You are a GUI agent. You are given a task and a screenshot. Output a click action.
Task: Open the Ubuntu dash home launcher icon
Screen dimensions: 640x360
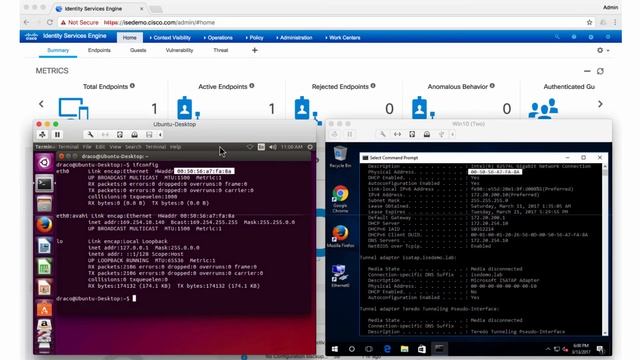tap(44, 162)
